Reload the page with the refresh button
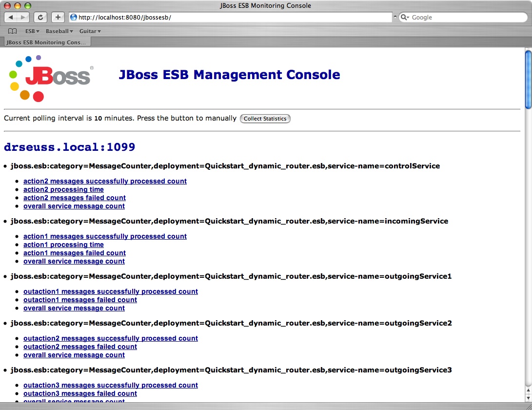The height and width of the screenshot is (410, 532). [40, 17]
